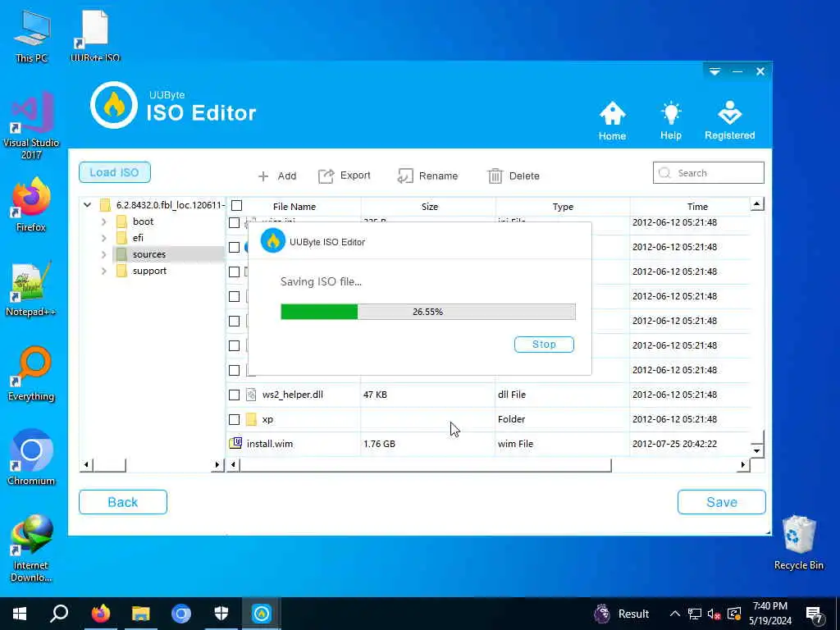Open taskbar search magnifier
Screen dimensions: 840x630
pos(59,614)
